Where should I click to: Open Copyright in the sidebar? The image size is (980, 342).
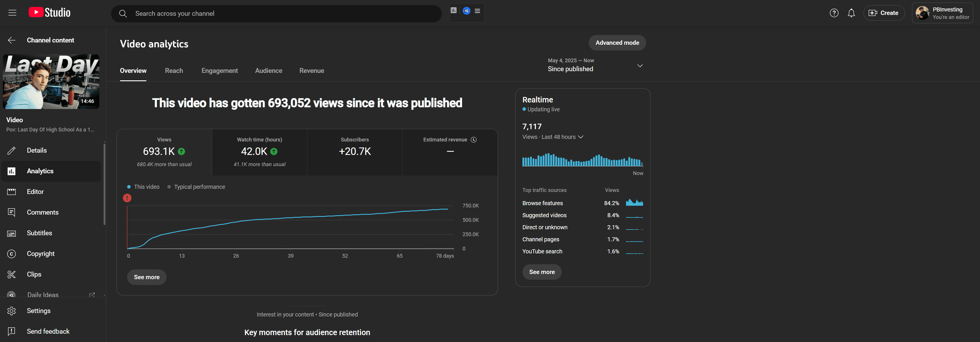[41, 254]
